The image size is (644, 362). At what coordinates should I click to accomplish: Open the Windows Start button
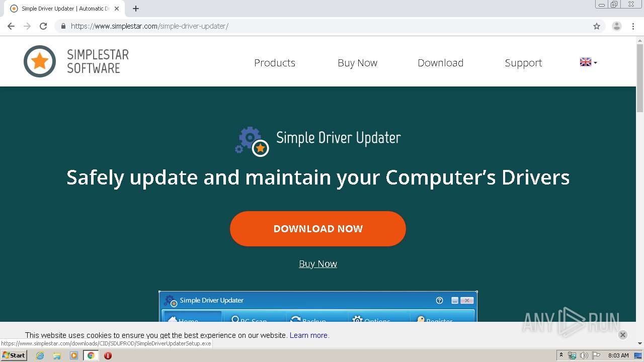(x=14, y=355)
